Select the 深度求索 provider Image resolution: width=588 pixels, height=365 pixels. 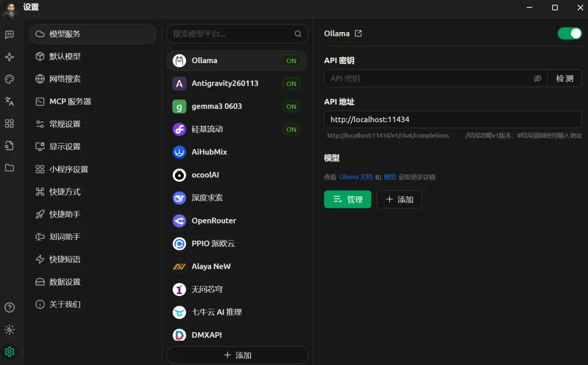click(x=237, y=197)
